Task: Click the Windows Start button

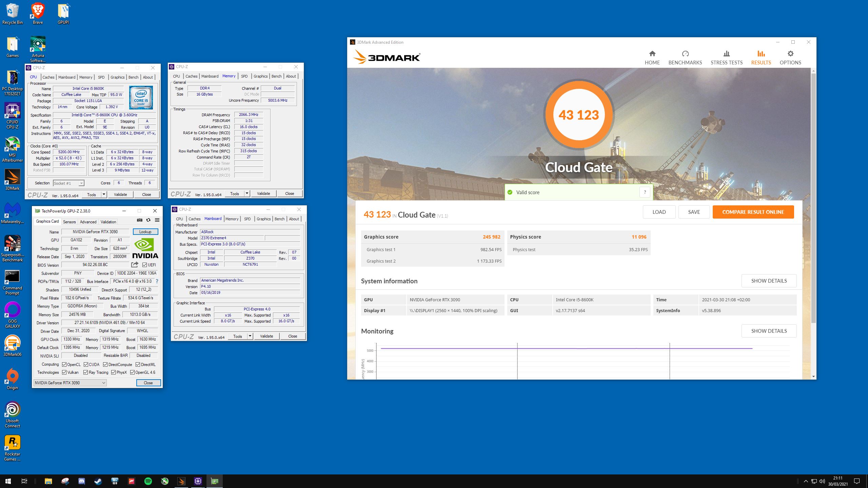Action: pyautogui.click(x=8, y=481)
